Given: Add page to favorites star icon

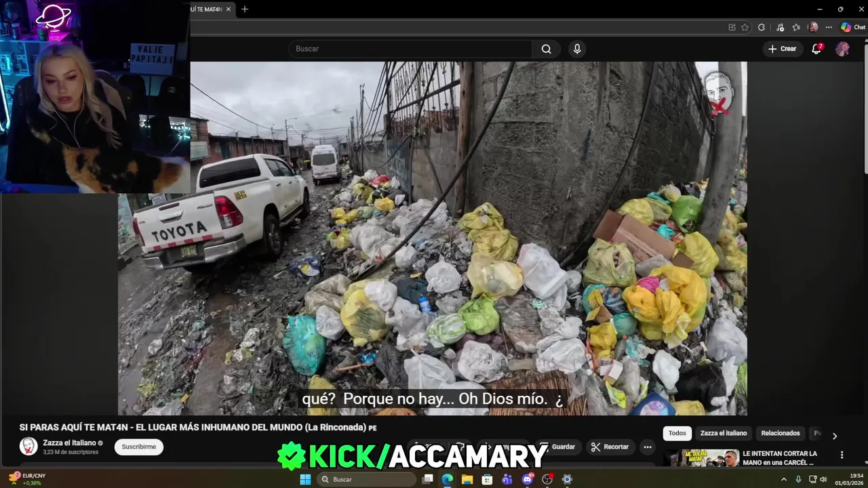Looking at the screenshot, I should click(x=745, y=27).
